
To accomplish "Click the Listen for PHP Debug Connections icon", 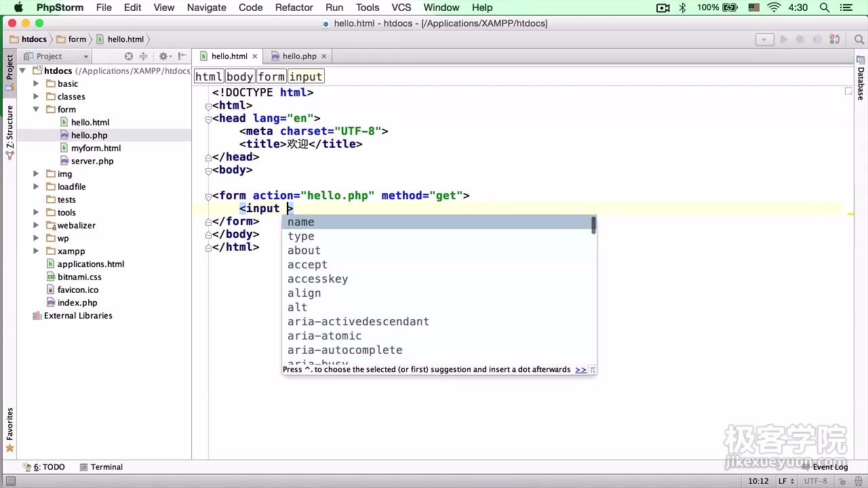I will [835, 39].
